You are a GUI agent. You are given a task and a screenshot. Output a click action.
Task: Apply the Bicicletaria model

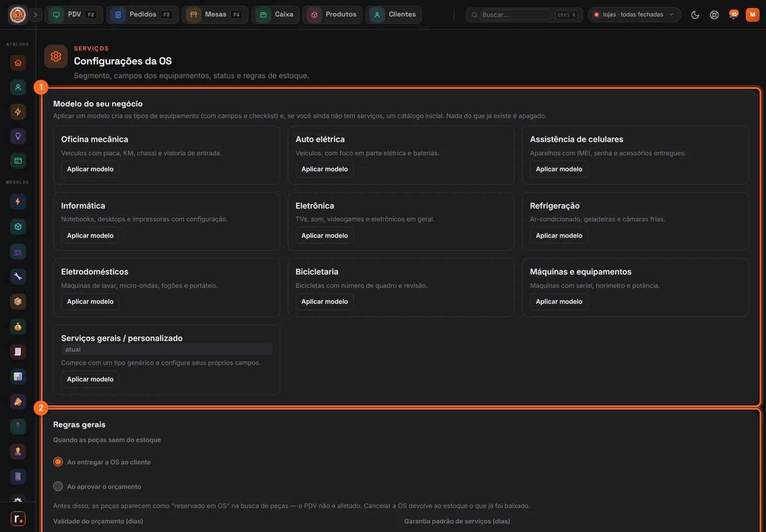click(x=325, y=302)
